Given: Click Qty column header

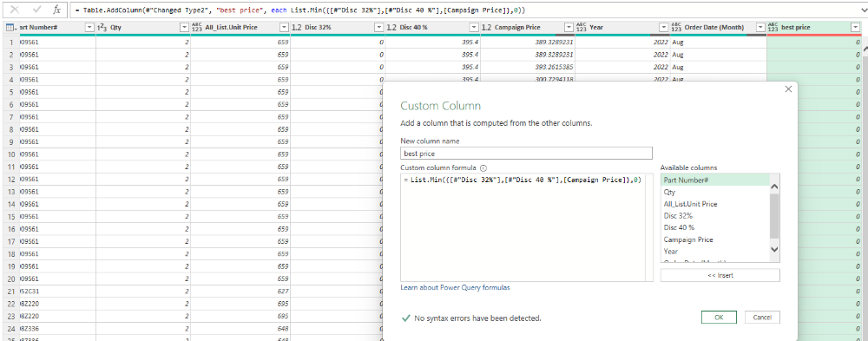Looking at the screenshot, I should click(143, 27).
